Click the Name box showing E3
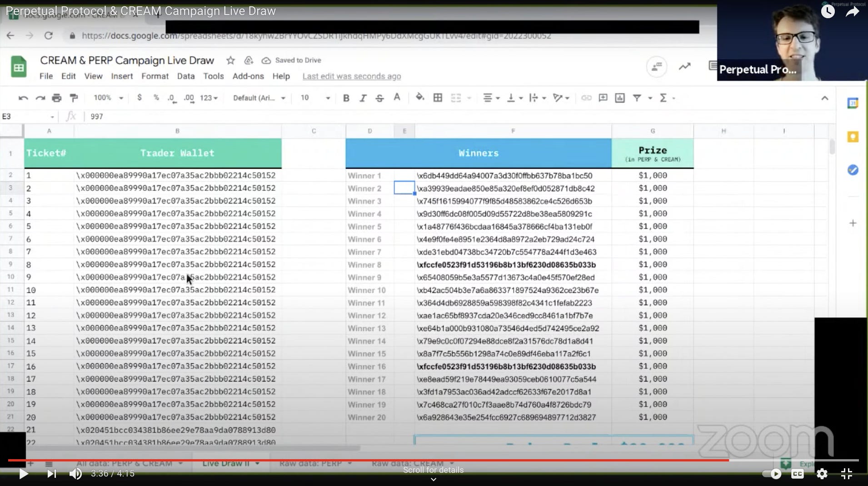Screen dimensions: 868x486 tap(27, 116)
